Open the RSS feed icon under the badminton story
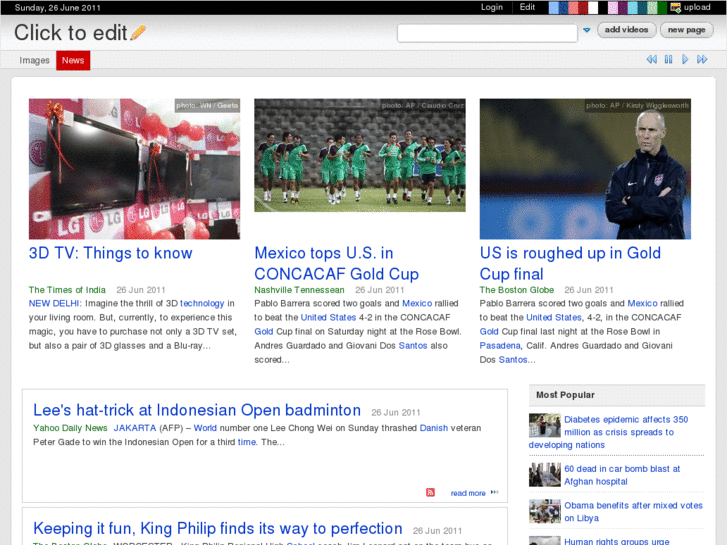The image size is (727, 545). click(x=430, y=492)
